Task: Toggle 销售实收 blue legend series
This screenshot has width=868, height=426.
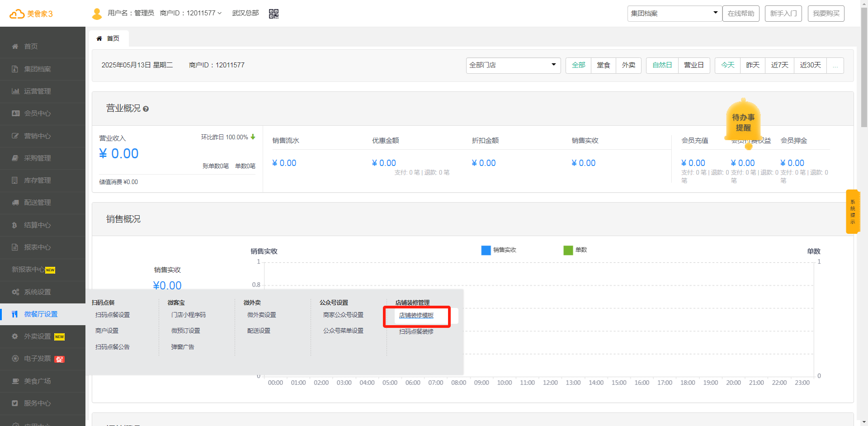Action: coord(486,250)
